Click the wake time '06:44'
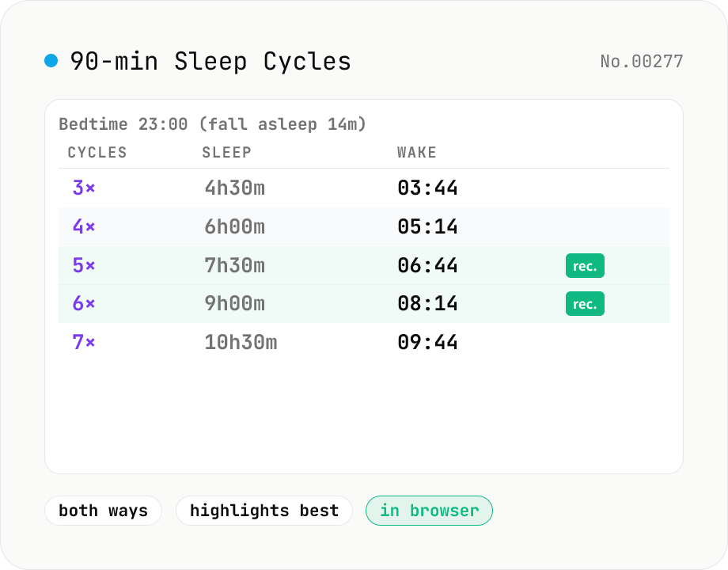Image resolution: width=728 pixels, height=570 pixels. point(427,265)
